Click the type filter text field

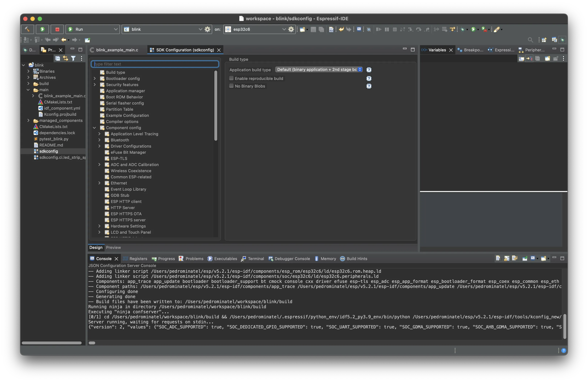[x=155, y=64]
